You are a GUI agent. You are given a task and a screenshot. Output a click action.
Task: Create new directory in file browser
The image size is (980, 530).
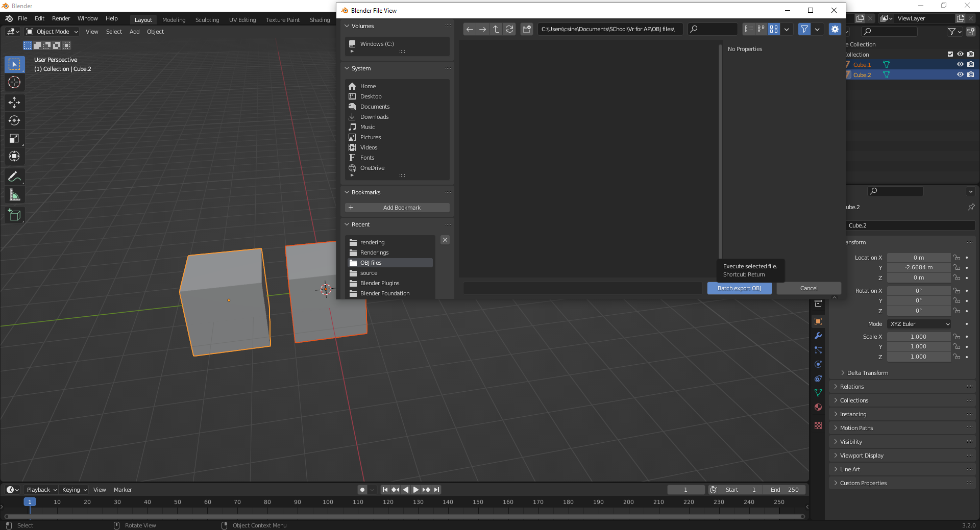527,29
